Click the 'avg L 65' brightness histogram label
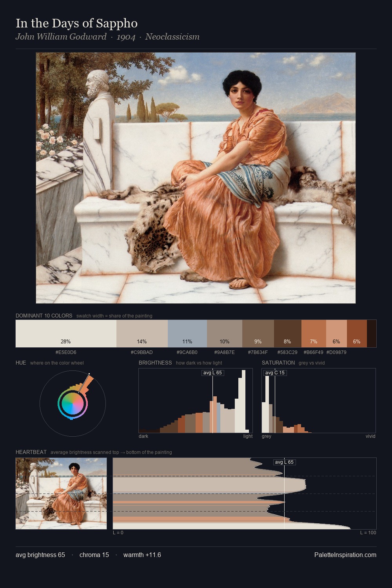This screenshot has height=588, width=392. [212, 373]
